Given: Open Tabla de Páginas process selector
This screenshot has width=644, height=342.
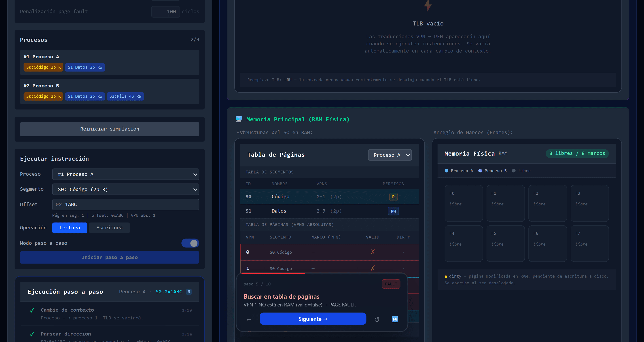Looking at the screenshot, I should 390,155.
